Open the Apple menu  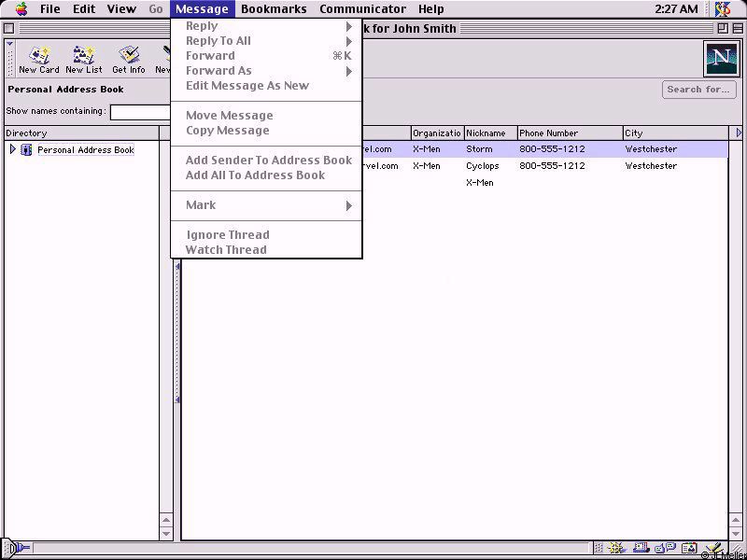tap(21, 9)
